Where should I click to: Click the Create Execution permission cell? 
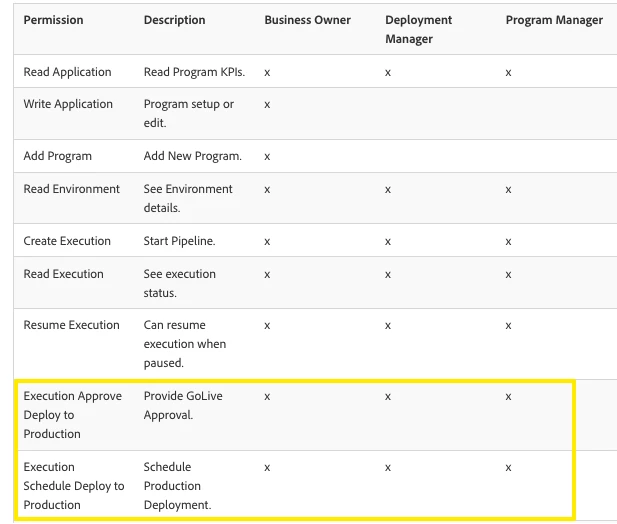[67, 241]
